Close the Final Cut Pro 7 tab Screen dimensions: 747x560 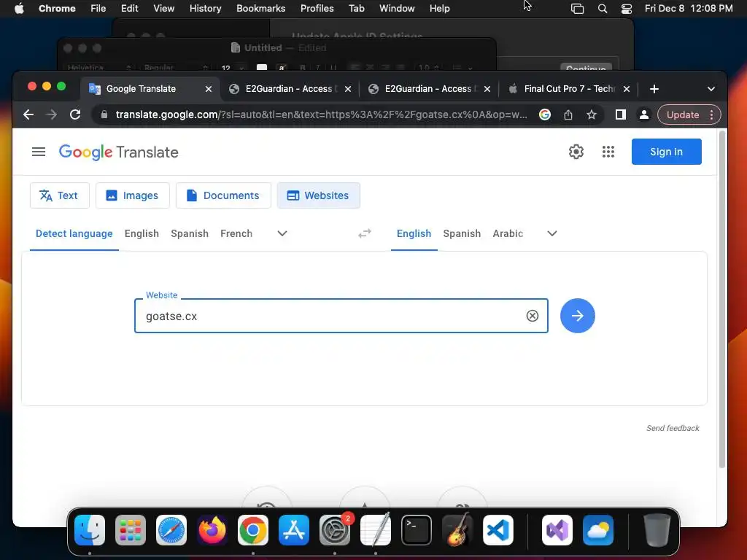click(627, 89)
